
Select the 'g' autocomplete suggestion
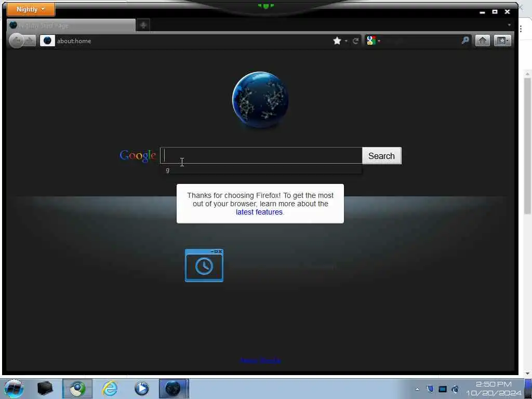point(261,170)
